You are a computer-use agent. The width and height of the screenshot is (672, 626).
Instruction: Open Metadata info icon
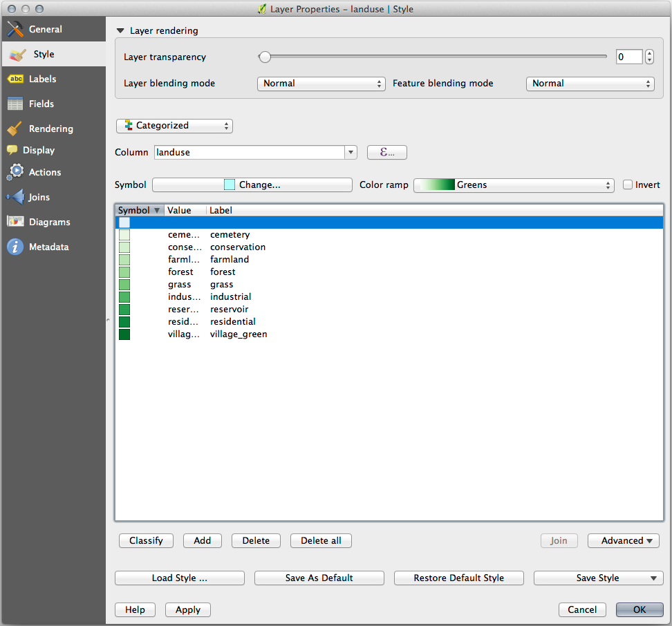click(15, 247)
